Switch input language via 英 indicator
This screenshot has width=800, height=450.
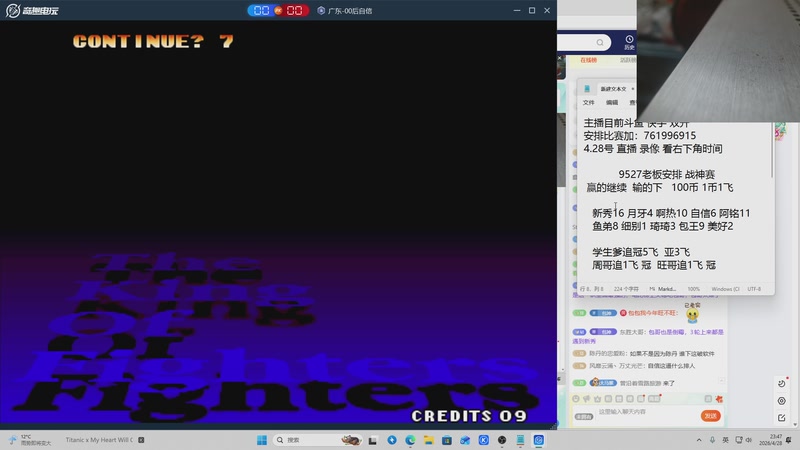click(725, 440)
